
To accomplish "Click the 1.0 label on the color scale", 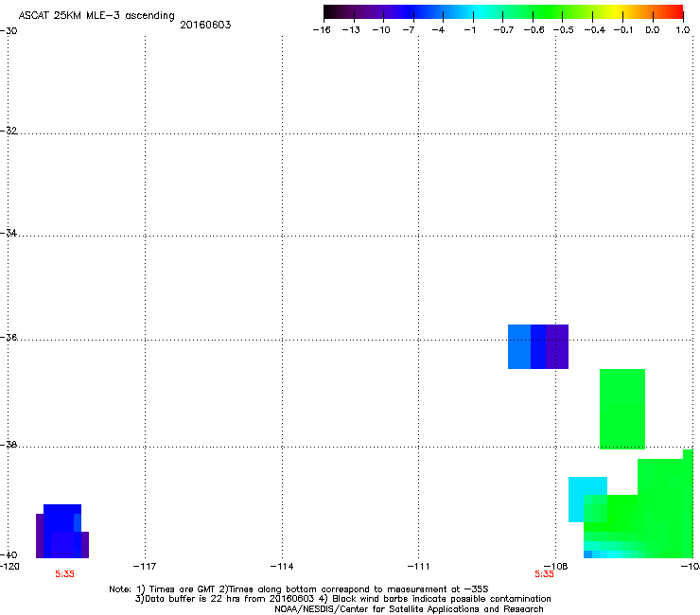I will [683, 30].
